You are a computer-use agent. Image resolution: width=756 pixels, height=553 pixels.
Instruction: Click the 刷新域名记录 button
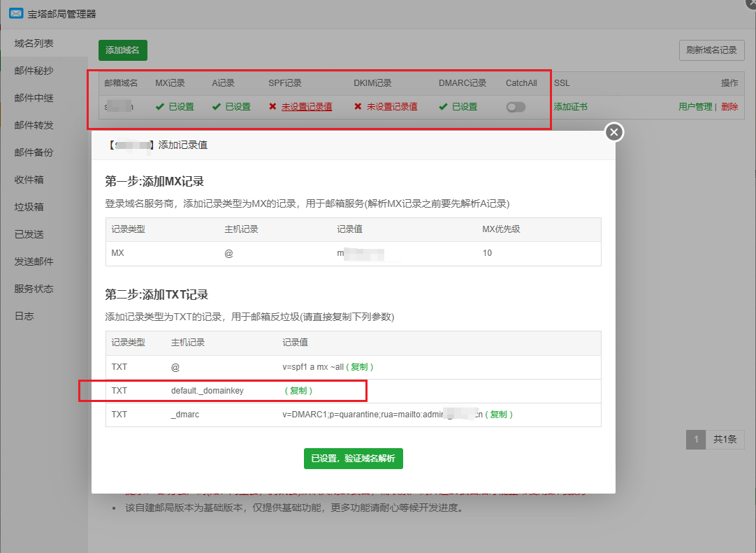click(712, 50)
